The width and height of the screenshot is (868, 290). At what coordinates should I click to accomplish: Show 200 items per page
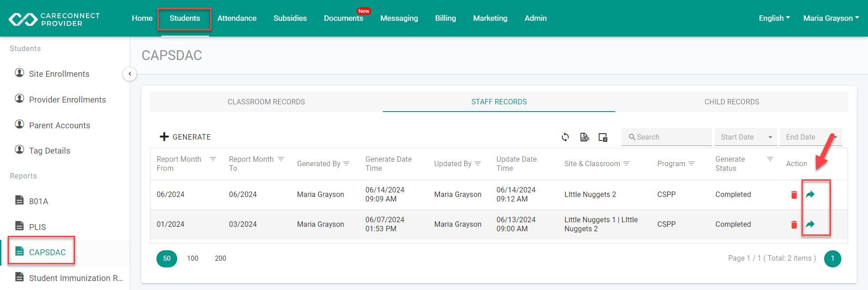coord(221,258)
